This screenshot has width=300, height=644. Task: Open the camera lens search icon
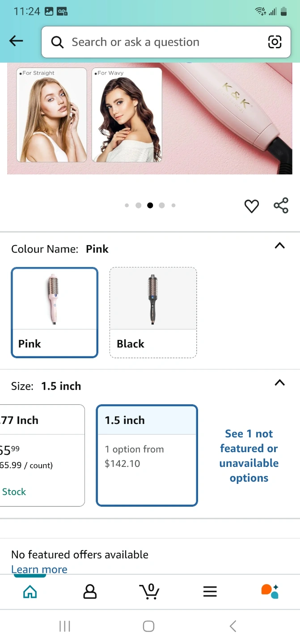tap(275, 42)
